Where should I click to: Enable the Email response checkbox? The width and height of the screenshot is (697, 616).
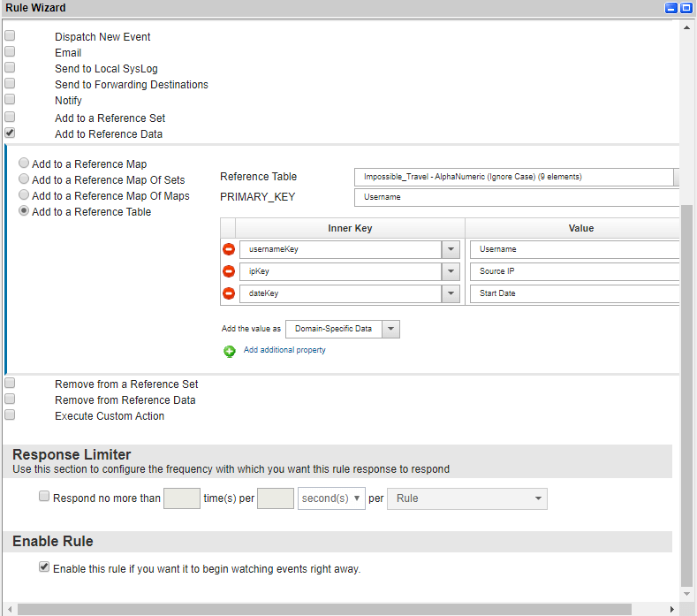pos(10,52)
